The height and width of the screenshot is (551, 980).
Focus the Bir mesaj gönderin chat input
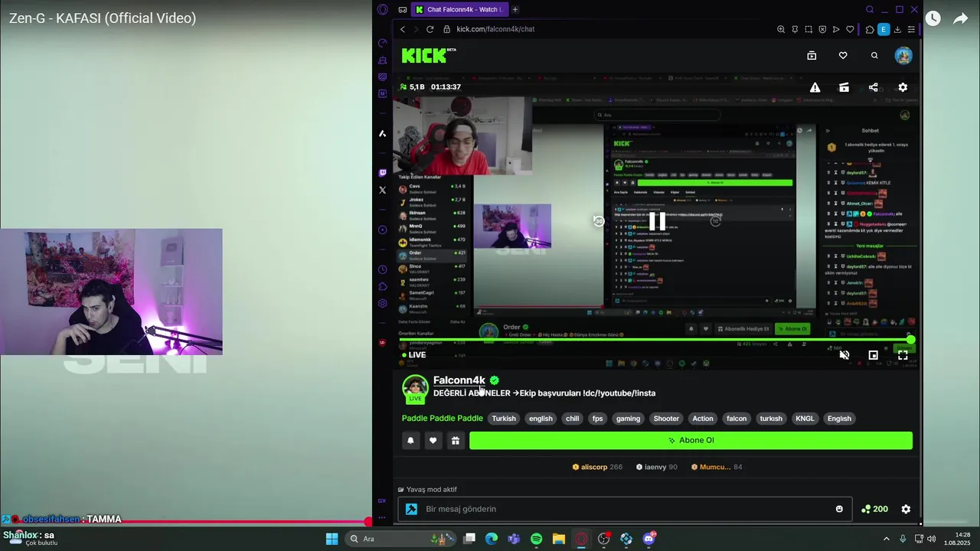click(x=624, y=509)
